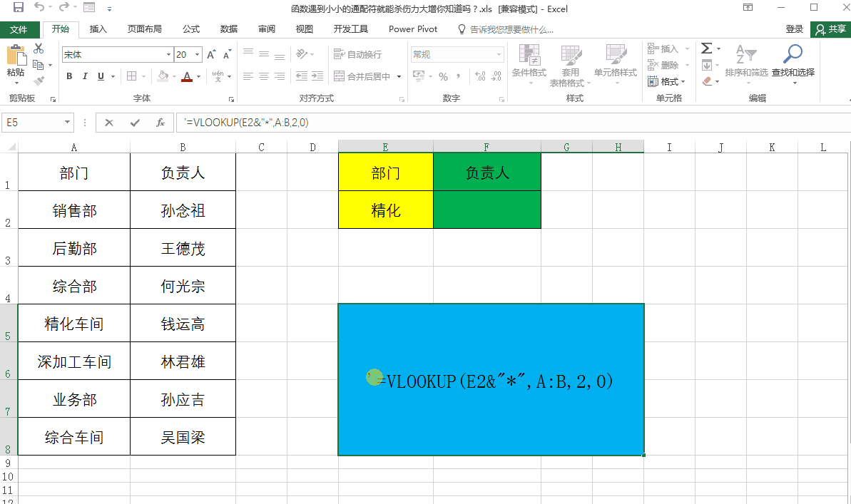The width and height of the screenshot is (851, 504).
Task: Click the phonetic guide wén icon
Action: tap(218, 76)
